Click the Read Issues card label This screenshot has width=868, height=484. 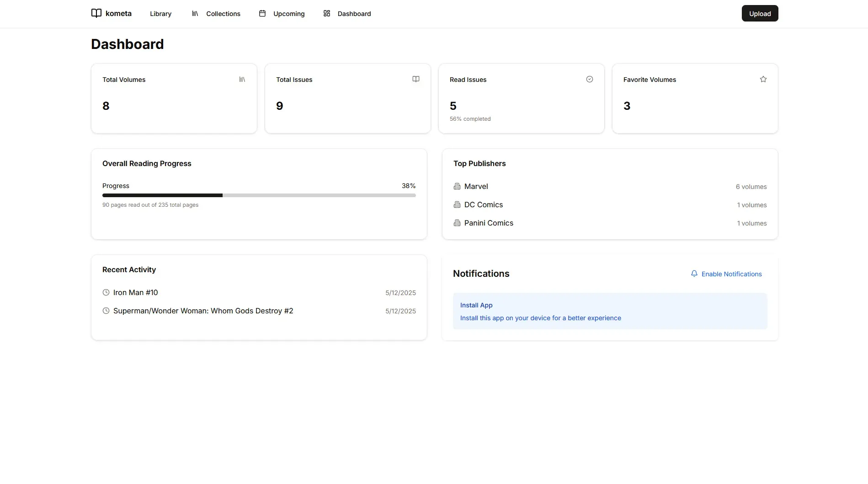pyautogui.click(x=468, y=80)
